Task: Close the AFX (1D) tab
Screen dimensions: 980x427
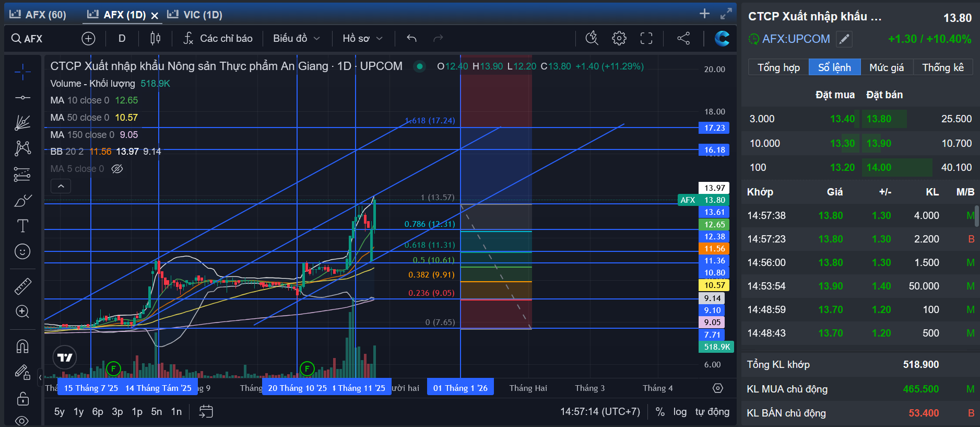Action: tap(155, 16)
